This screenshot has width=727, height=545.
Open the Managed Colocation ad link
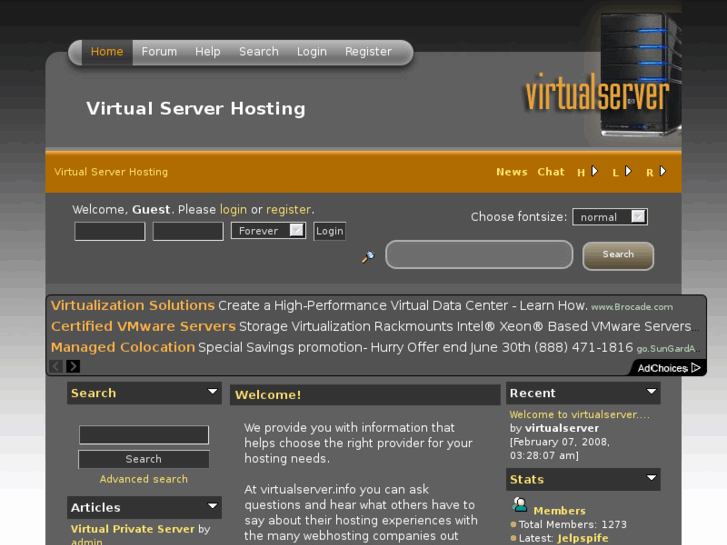point(123,347)
